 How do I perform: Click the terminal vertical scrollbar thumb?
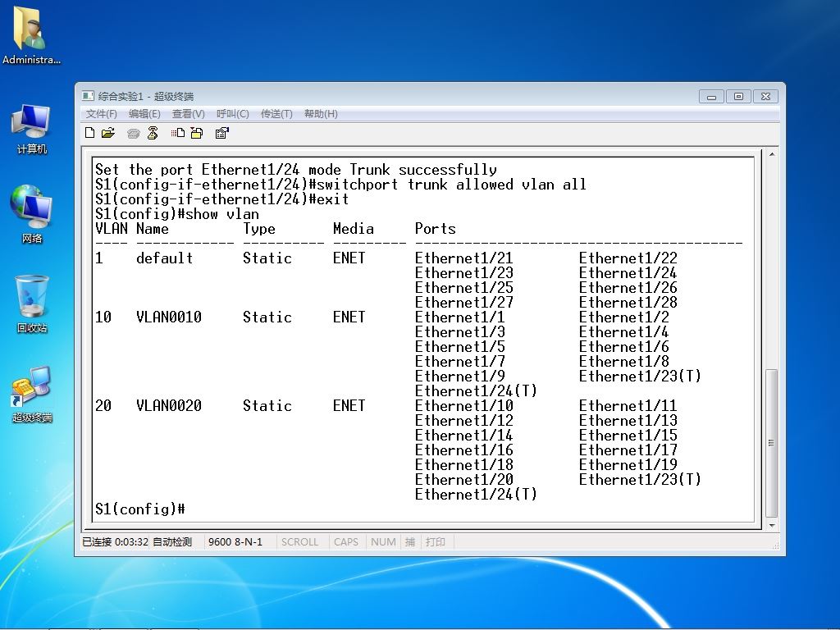772,443
